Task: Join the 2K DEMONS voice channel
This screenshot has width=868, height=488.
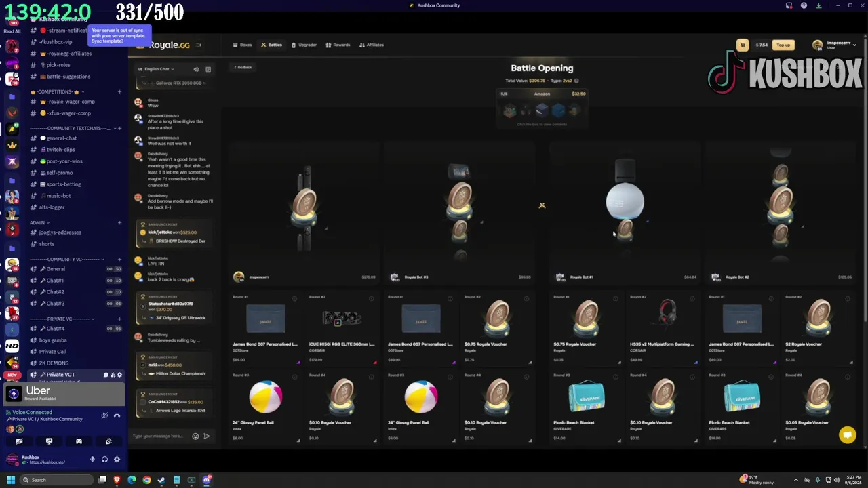Action: pyautogui.click(x=54, y=363)
